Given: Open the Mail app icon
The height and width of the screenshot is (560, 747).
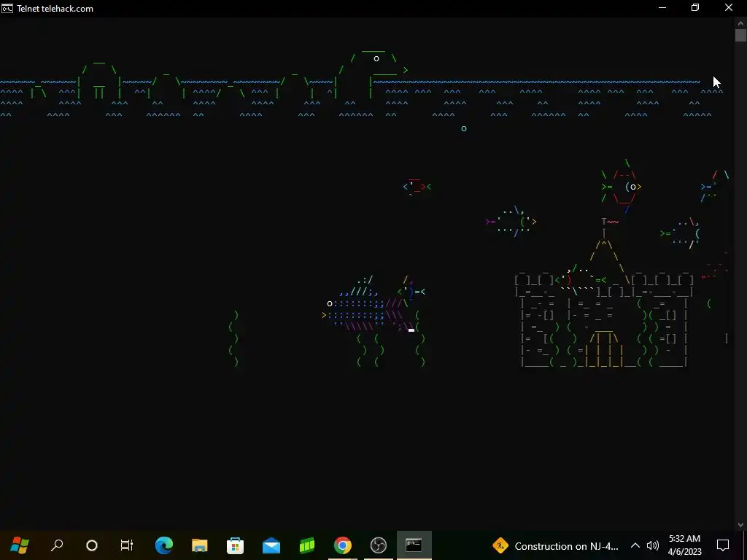Looking at the screenshot, I should [x=271, y=545].
